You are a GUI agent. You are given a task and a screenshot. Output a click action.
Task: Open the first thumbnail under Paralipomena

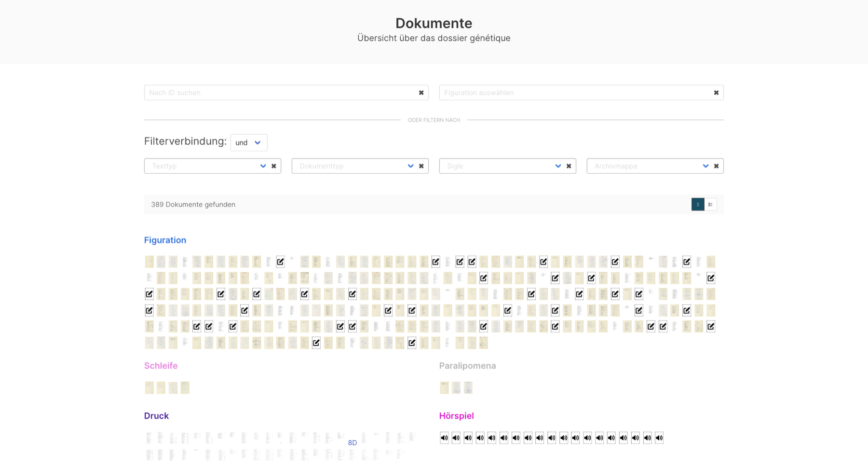[x=444, y=388]
